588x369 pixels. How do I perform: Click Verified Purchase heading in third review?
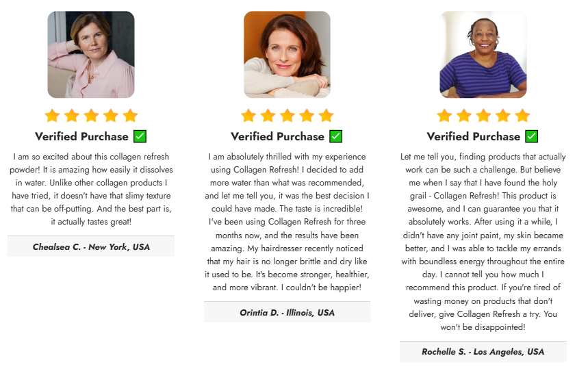click(x=474, y=136)
